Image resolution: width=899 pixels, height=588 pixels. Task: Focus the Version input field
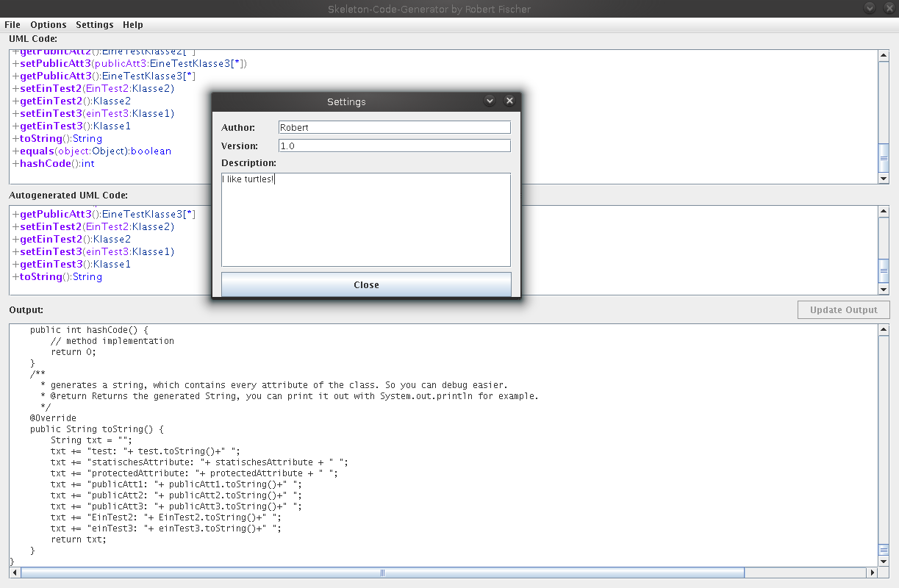point(394,146)
